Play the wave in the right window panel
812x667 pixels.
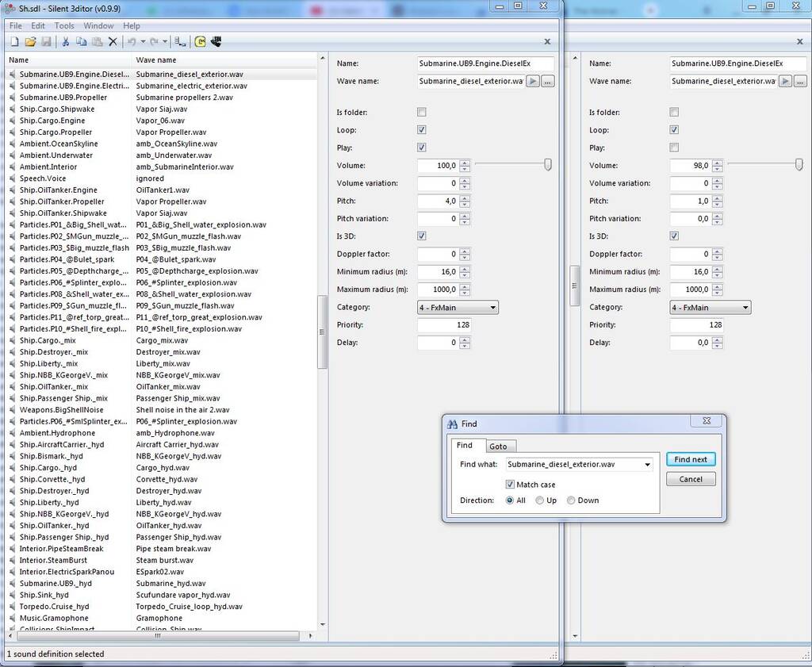click(x=785, y=82)
